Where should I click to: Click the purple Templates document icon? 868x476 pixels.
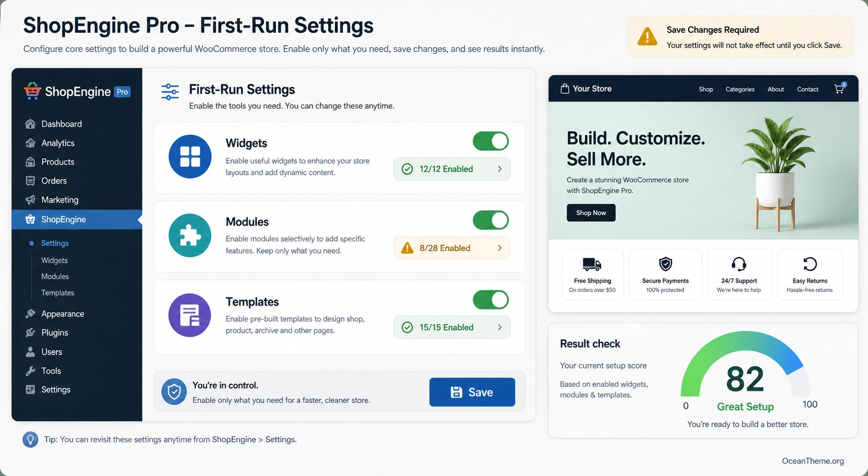190,315
